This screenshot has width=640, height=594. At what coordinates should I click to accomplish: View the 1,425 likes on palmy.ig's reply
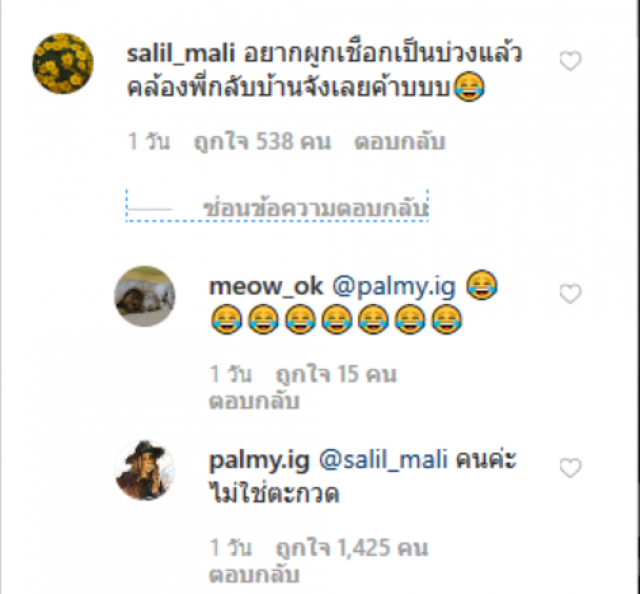[x=352, y=548]
